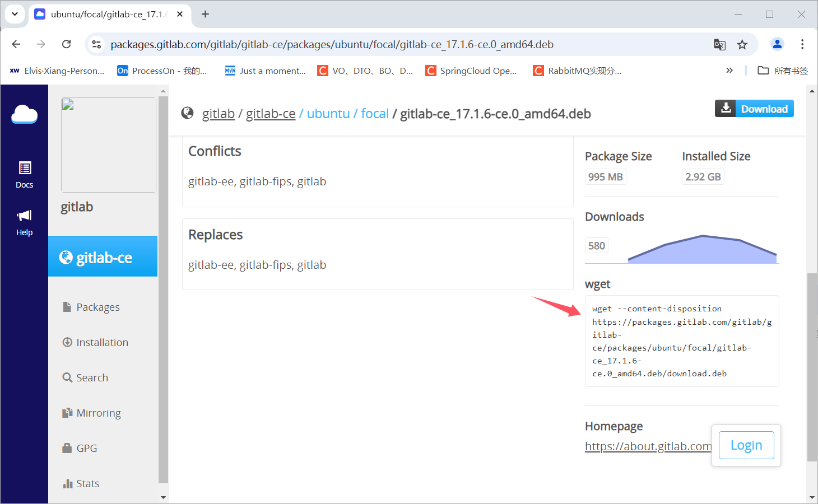The image size is (818, 504).
Task: Open the SpringCloud Ope bookmark
Action: click(471, 71)
